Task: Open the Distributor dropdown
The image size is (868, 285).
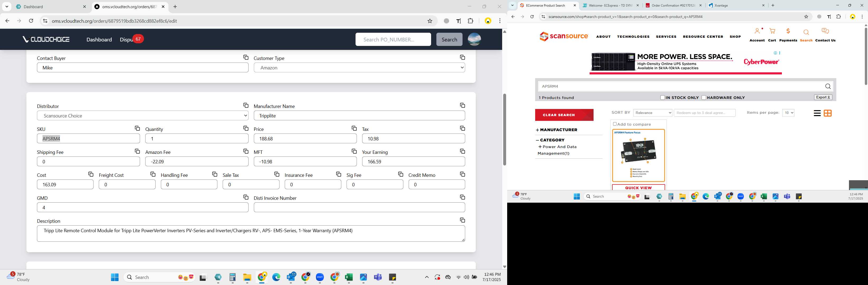Action: point(143,116)
